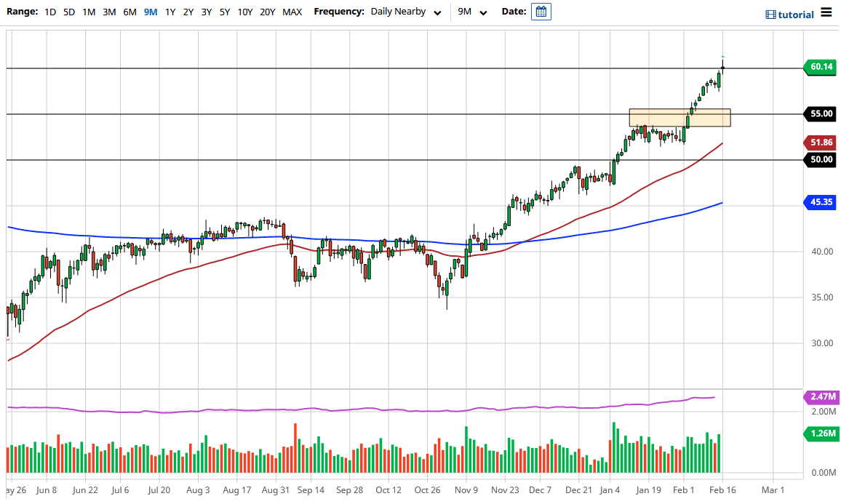
Task: Click the green 60.14 price flag
Action: click(x=819, y=67)
